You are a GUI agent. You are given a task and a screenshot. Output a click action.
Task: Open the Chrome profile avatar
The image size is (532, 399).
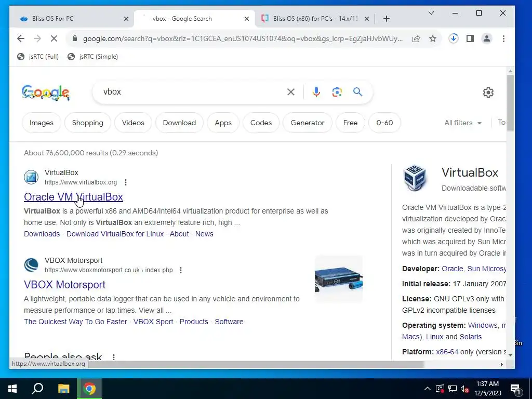(x=486, y=38)
